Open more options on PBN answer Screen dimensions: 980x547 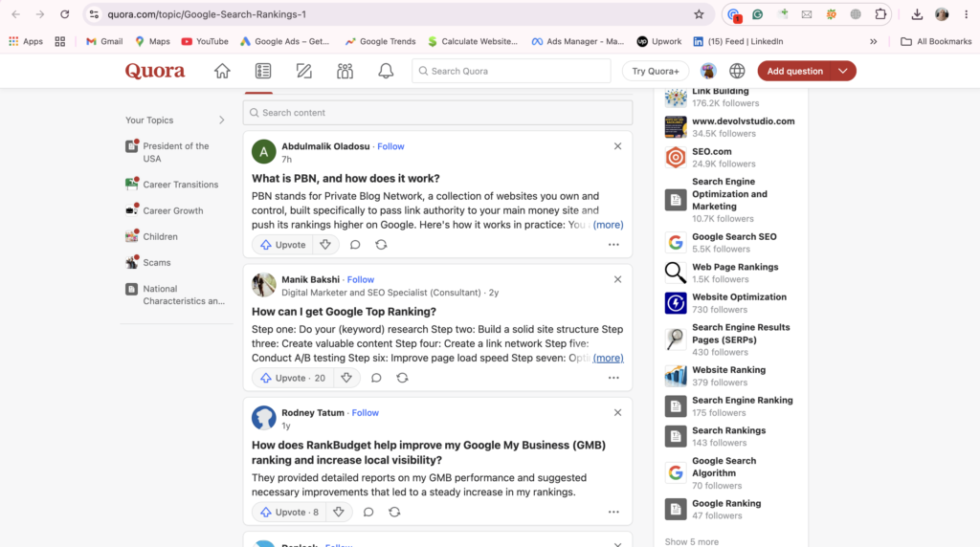point(613,245)
